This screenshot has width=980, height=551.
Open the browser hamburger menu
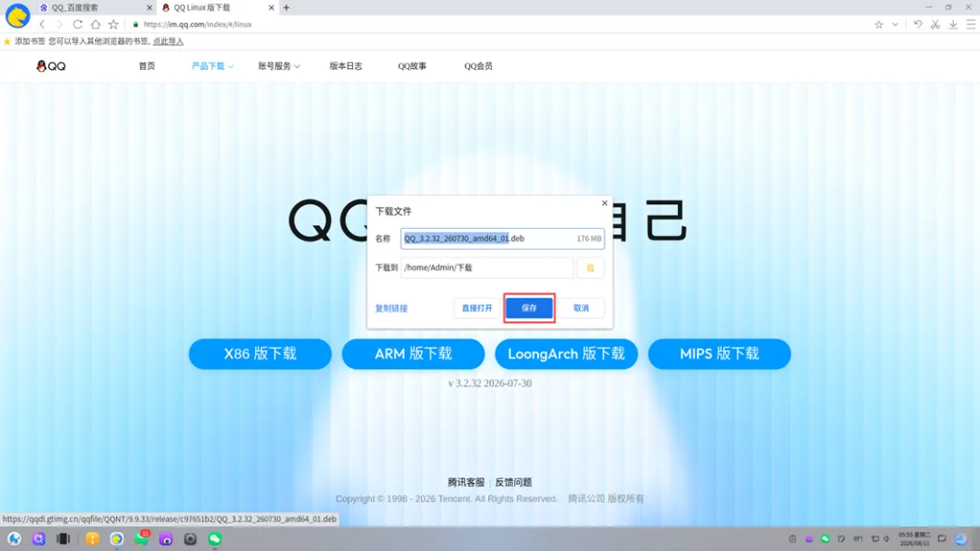click(971, 25)
